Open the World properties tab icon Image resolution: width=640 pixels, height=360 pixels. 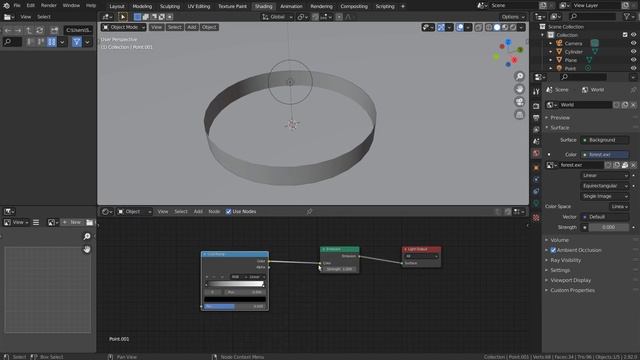click(536, 153)
